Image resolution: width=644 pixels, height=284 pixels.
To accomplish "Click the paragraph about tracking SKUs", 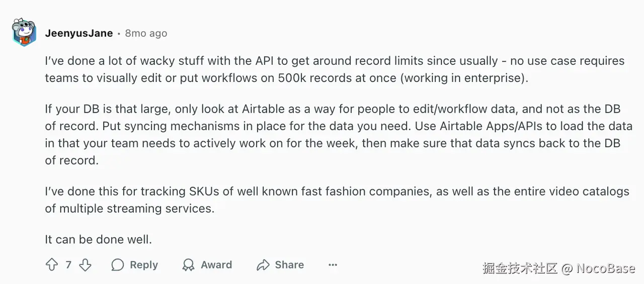I will 337,200.
